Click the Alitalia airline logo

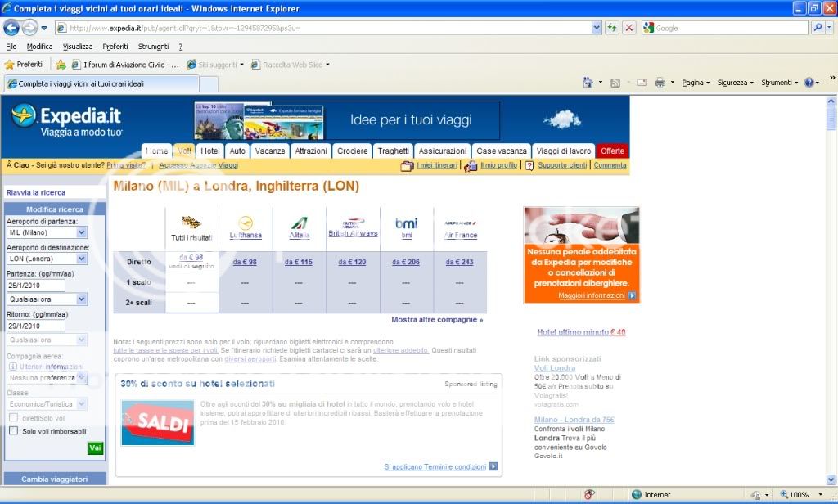point(300,224)
